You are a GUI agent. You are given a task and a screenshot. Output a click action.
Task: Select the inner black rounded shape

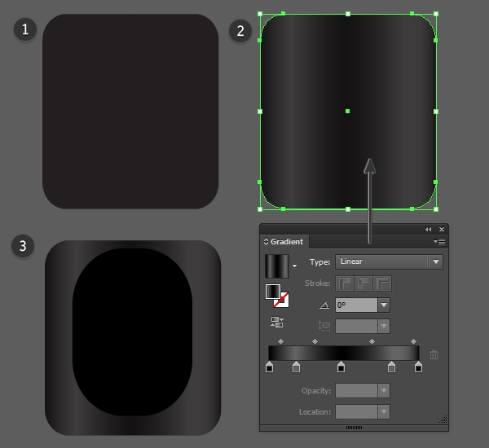click(x=132, y=332)
